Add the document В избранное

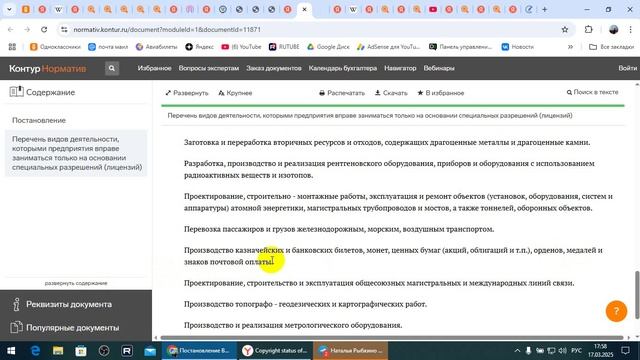pyautogui.click(x=440, y=93)
